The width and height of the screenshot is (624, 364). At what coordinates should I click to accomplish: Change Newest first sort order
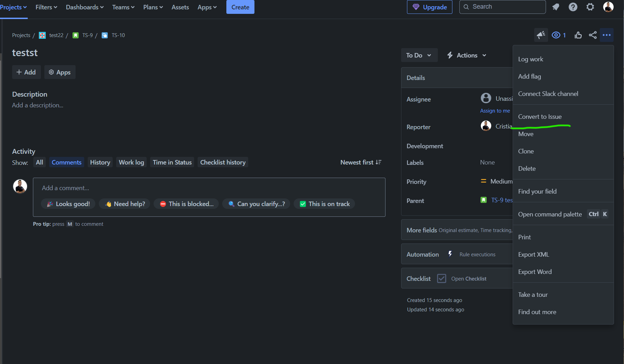(361, 162)
